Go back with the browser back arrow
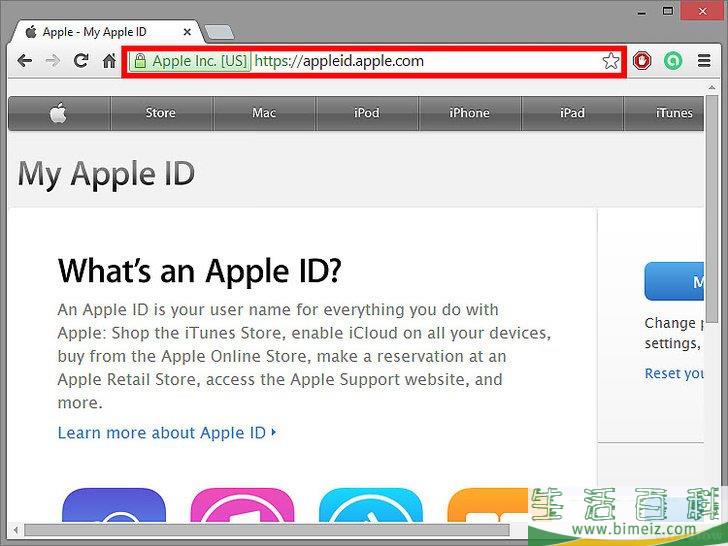Screen dimensions: 728x546 coord(24,61)
